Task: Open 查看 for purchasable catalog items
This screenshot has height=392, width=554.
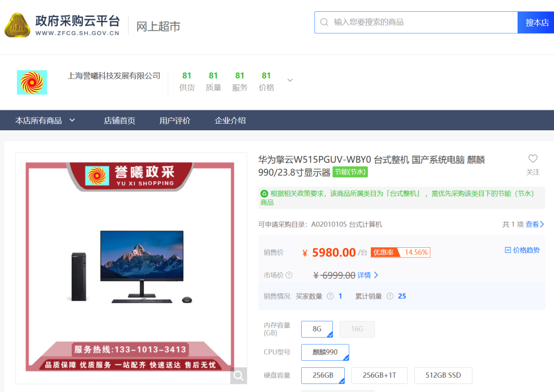Action: pos(535,224)
